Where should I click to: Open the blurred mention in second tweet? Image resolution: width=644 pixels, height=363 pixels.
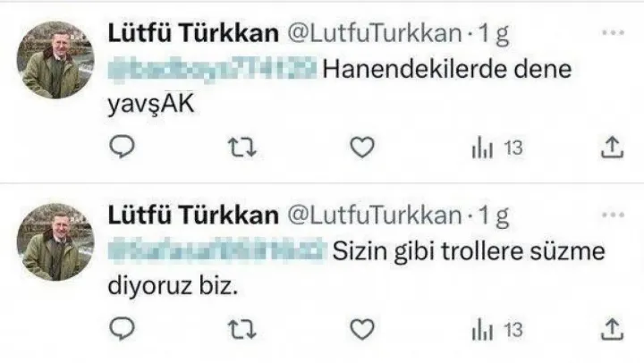217,251
